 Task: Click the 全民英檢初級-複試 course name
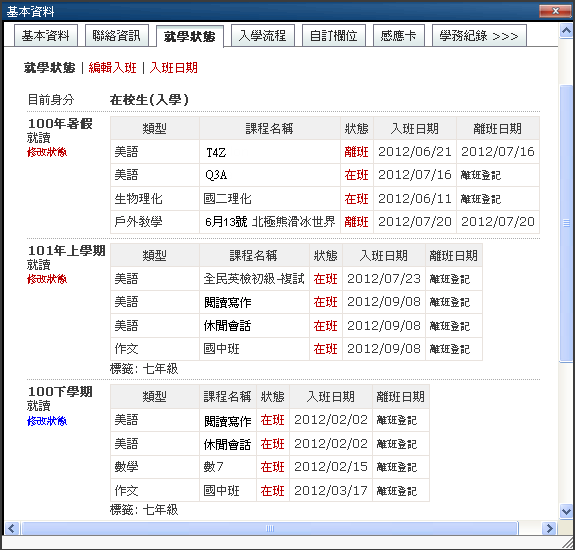click(x=254, y=279)
